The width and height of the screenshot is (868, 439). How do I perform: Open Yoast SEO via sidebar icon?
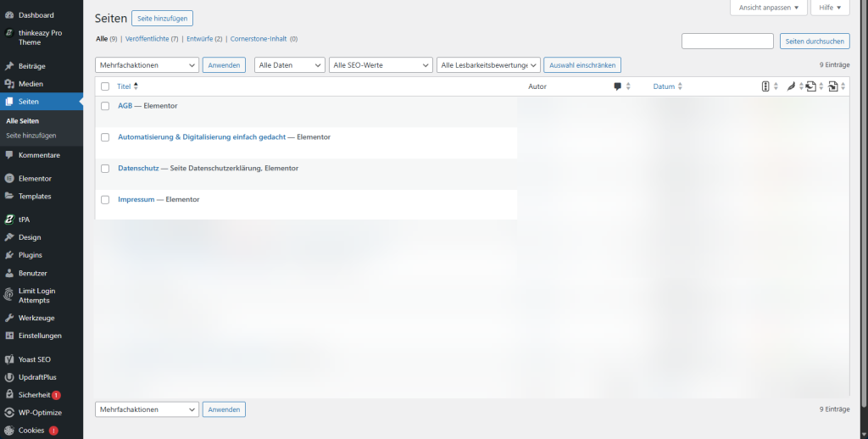click(9, 359)
